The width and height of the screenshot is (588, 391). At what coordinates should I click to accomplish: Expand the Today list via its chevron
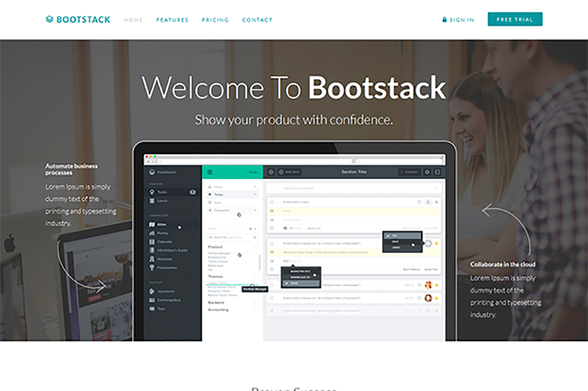tap(255, 194)
